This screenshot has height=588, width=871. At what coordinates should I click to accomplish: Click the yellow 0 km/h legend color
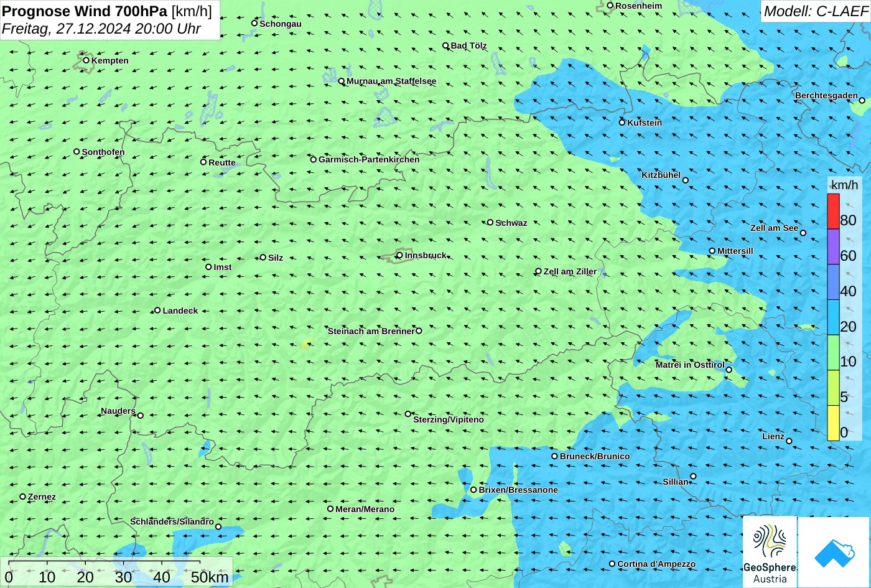click(833, 423)
